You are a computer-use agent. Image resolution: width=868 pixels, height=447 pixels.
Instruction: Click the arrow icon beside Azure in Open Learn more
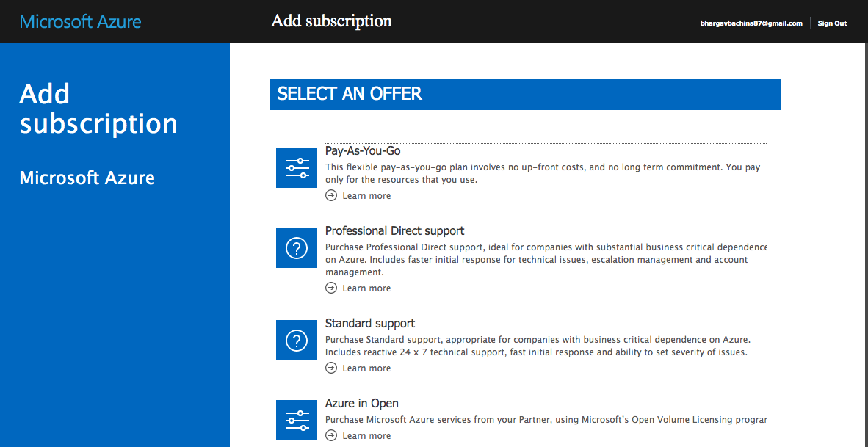point(330,435)
